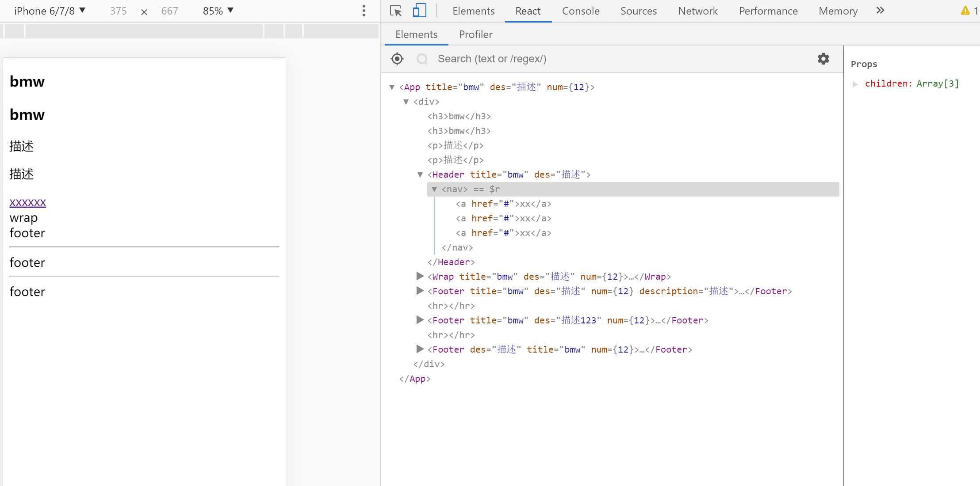Select the React Elements sub-tab
Image resolution: width=980 pixels, height=486 pixels.
point(416,34)
